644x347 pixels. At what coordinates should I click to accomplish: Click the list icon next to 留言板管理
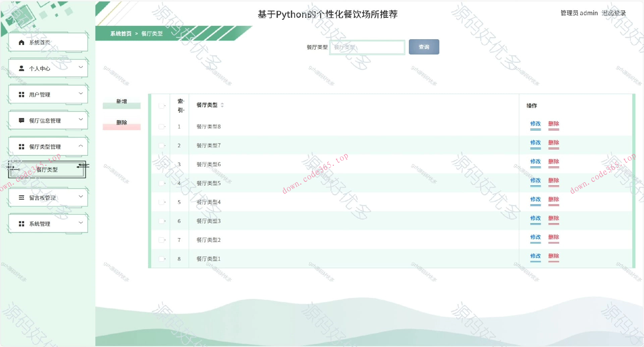tap(21, 198)
